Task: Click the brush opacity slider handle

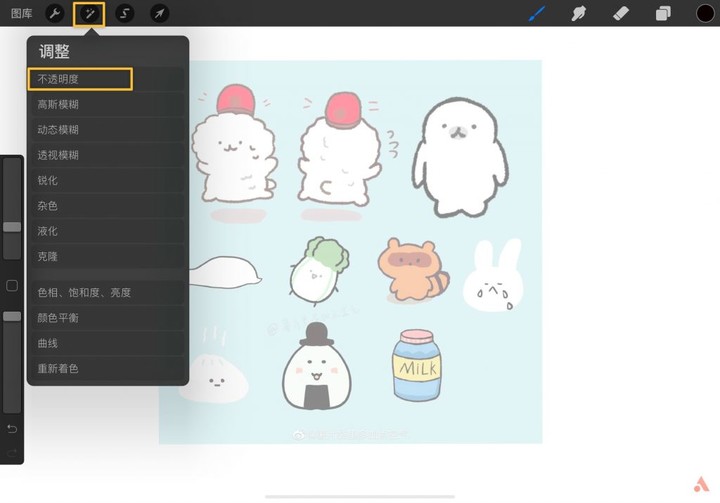Action: click(x=12, y=316)
